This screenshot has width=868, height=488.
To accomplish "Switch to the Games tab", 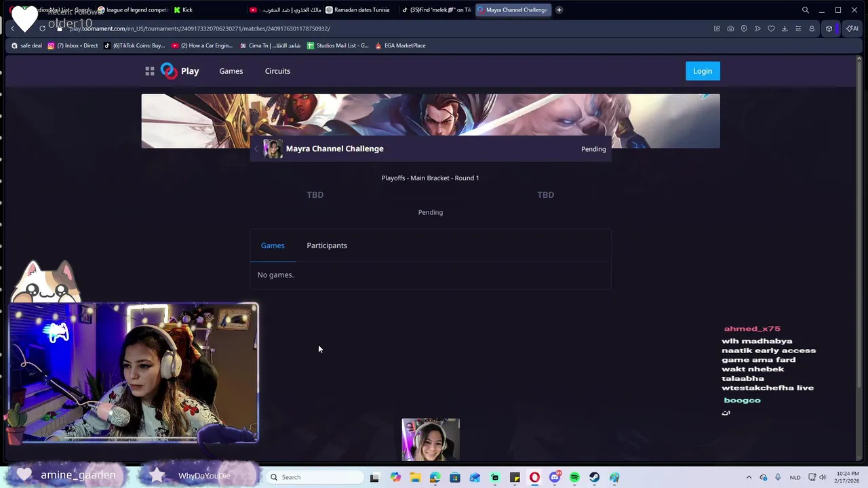I will [273, 245].
